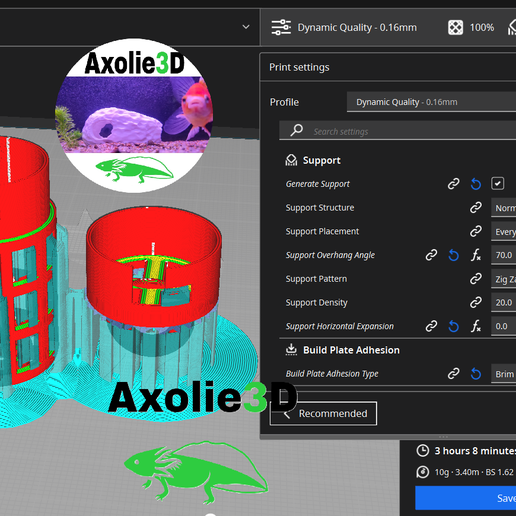The width and height of the screenshot is (516, 516).
Task: Click the Support Pattern label
Action: click(316, 279)
